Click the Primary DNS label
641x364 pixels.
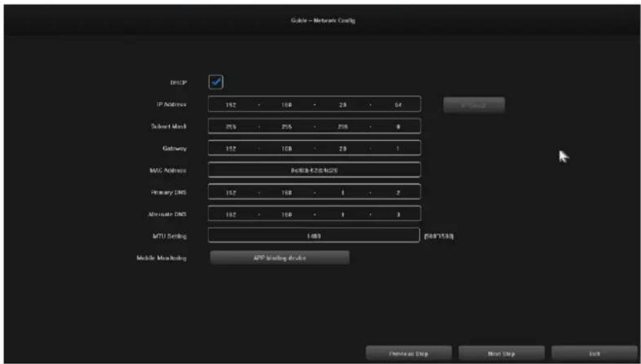coord(169,192)
